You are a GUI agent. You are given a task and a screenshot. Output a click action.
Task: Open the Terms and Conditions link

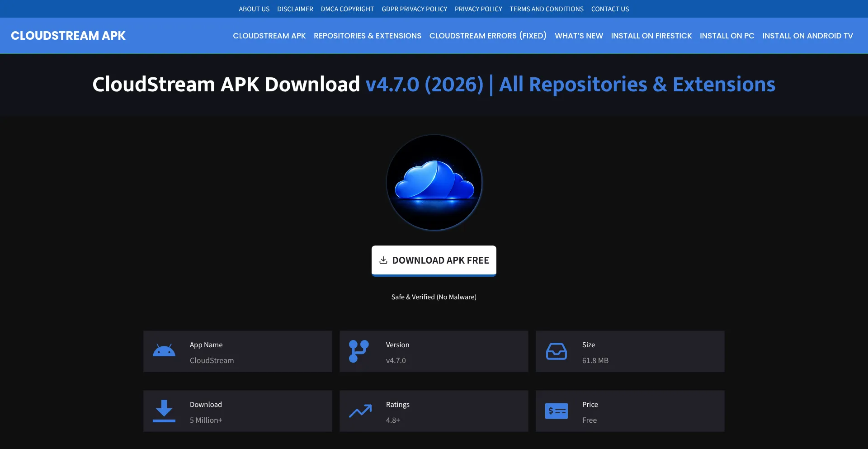547,9
